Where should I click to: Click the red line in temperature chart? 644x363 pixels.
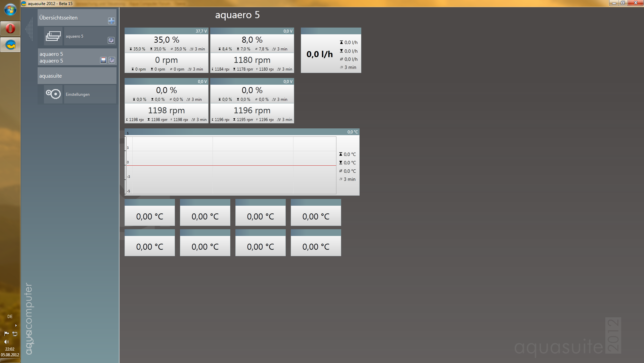click(231, 165)
